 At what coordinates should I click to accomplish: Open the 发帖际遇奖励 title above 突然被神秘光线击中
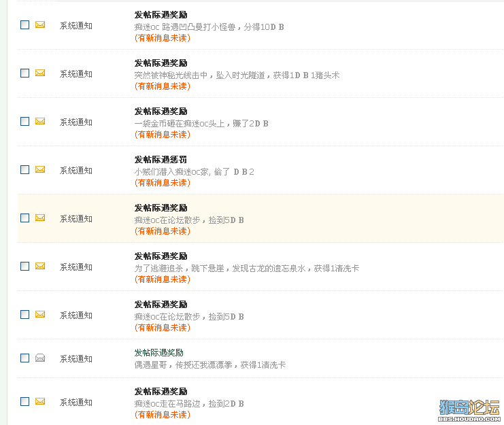click(161, 63)
